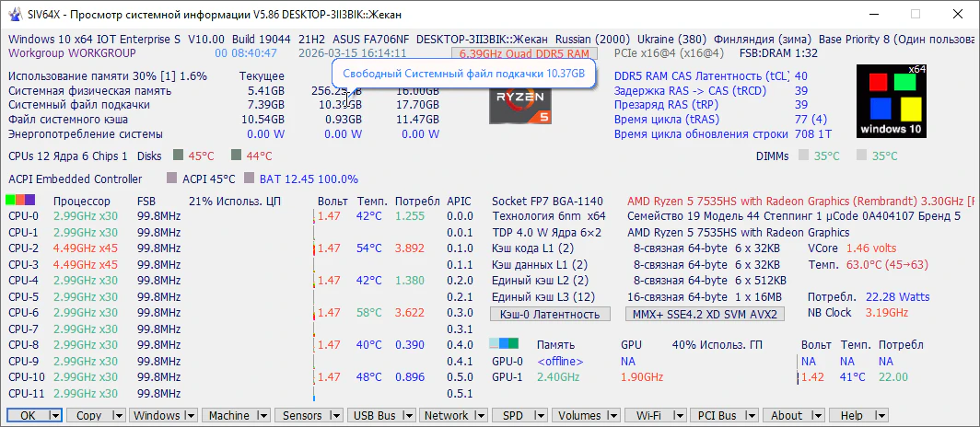This screenshot has height=427, width=980.
Task: Click the second disk temperature square (44°C)
Action: 237,156
